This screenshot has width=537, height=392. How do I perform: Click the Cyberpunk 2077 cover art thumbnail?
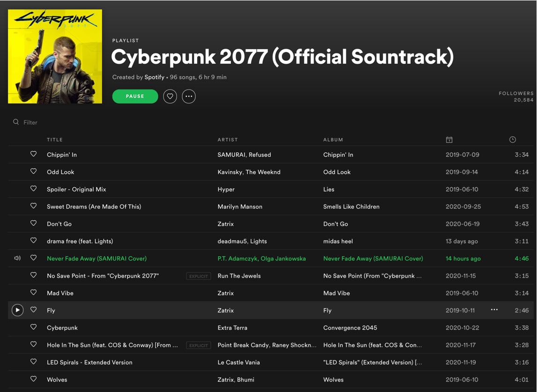click(55, 56)
